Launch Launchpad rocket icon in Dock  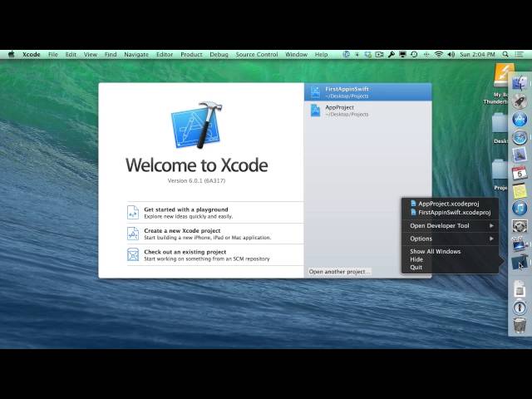(520, 101)
